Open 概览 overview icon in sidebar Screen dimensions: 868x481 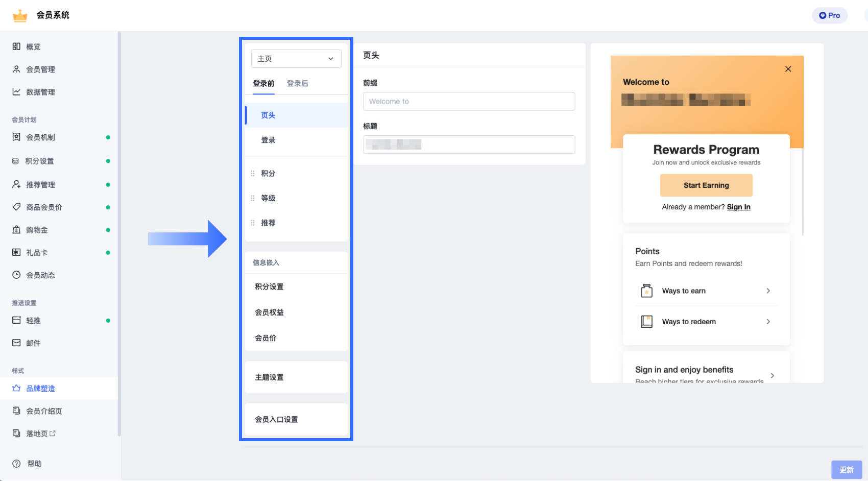point(16,46)
